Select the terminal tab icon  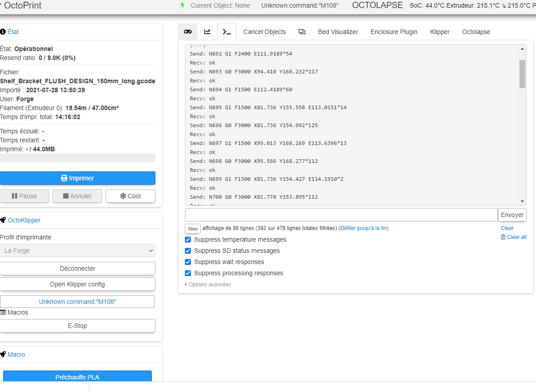point(227,32)
